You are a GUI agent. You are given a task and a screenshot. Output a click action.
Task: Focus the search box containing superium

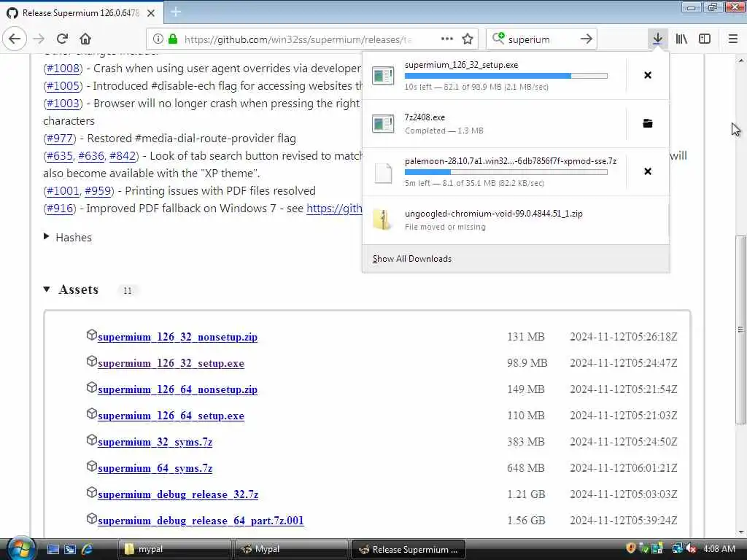[x=541, y=39]
